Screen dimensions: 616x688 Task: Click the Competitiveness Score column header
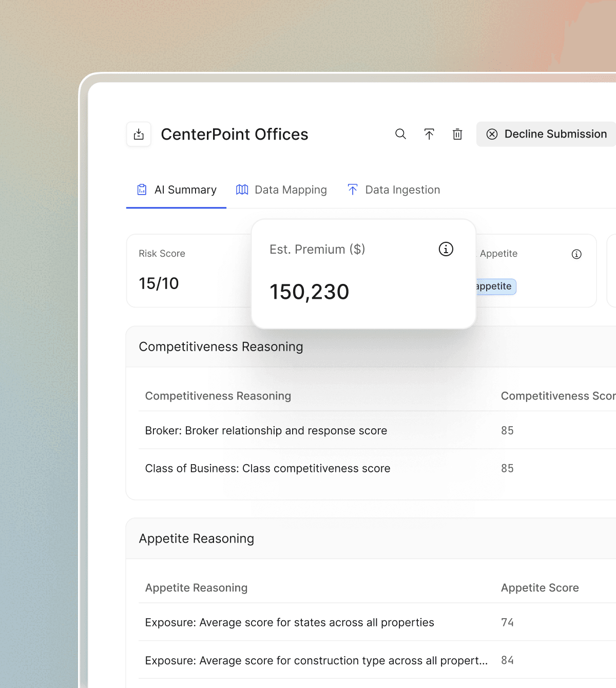click(x=558, y=396)
